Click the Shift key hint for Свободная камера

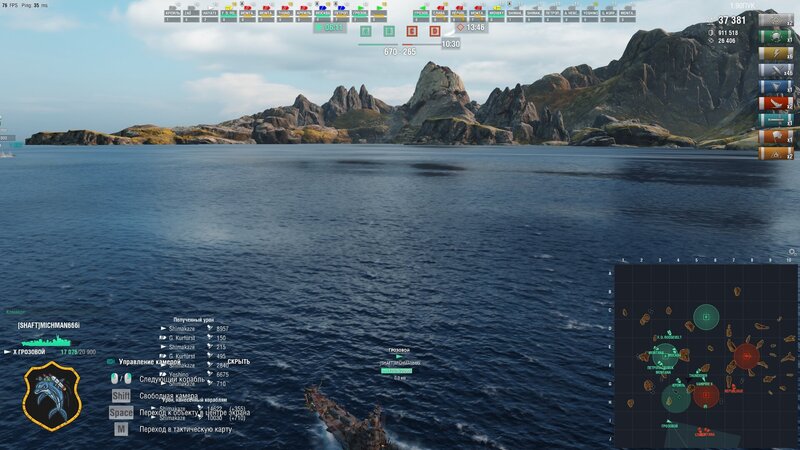coord(121,395)
